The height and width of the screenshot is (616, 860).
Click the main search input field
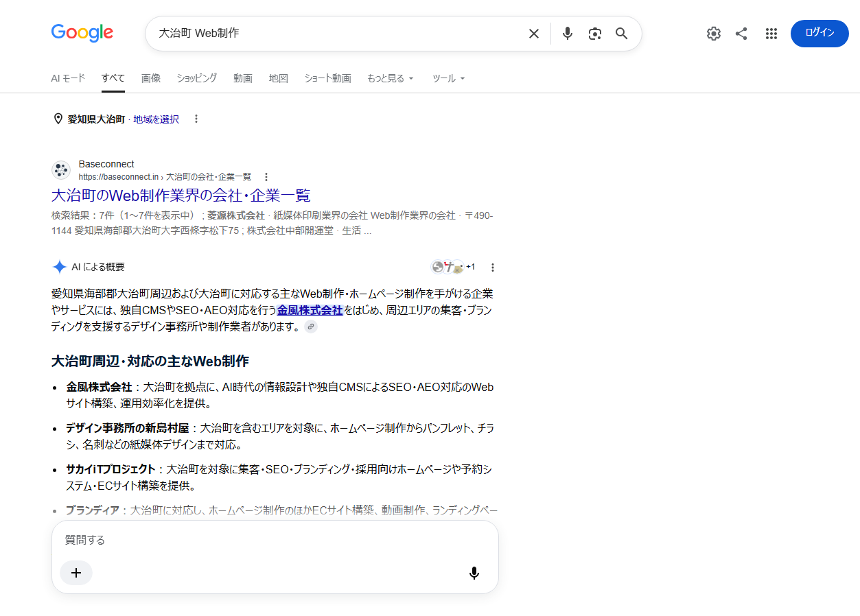(336, 34)
